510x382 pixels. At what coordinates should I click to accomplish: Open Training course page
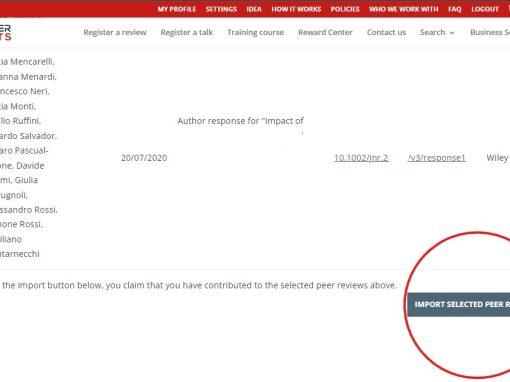click(255, 32)
